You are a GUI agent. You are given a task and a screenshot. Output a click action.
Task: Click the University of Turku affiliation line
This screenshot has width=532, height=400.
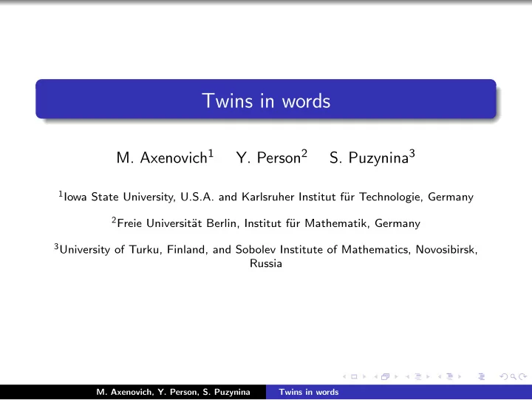tap(266, 257)
